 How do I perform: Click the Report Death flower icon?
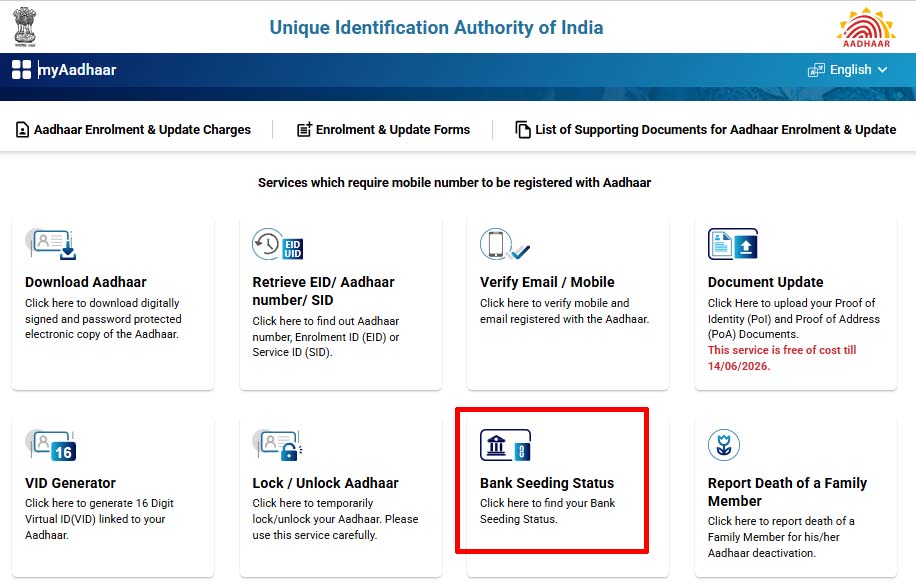point(724,445)
